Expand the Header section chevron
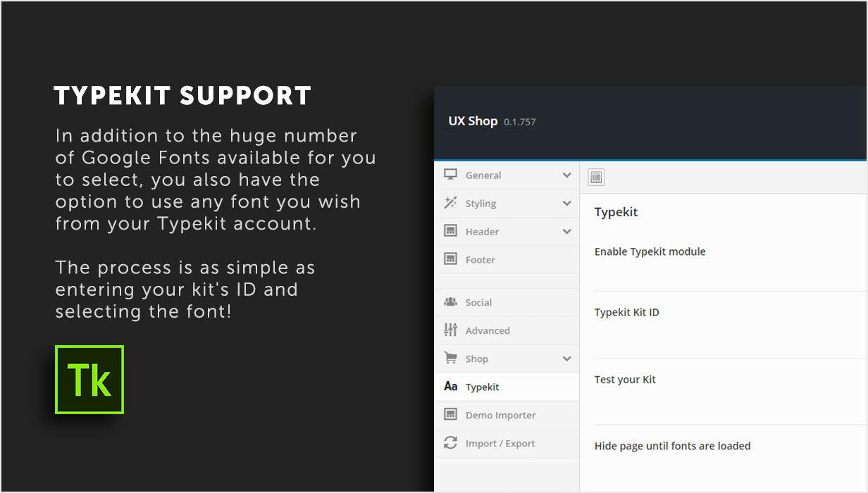This screenshot has width=868, height=493. [x=566, y=232]
